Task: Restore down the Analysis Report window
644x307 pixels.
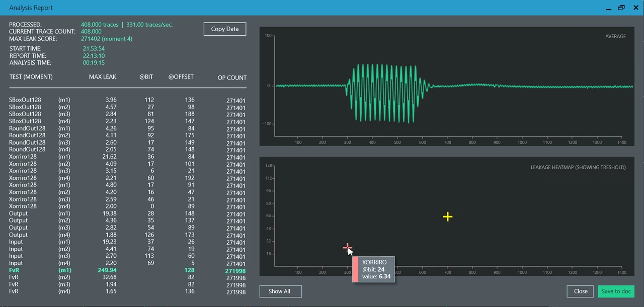Action: [x=621, y=8]
